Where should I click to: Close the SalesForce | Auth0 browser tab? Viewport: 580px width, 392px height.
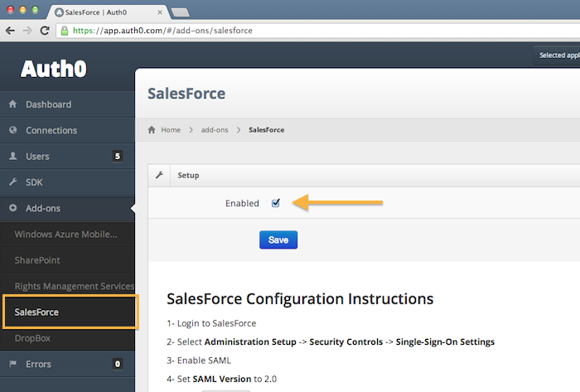tap(160, 12)
